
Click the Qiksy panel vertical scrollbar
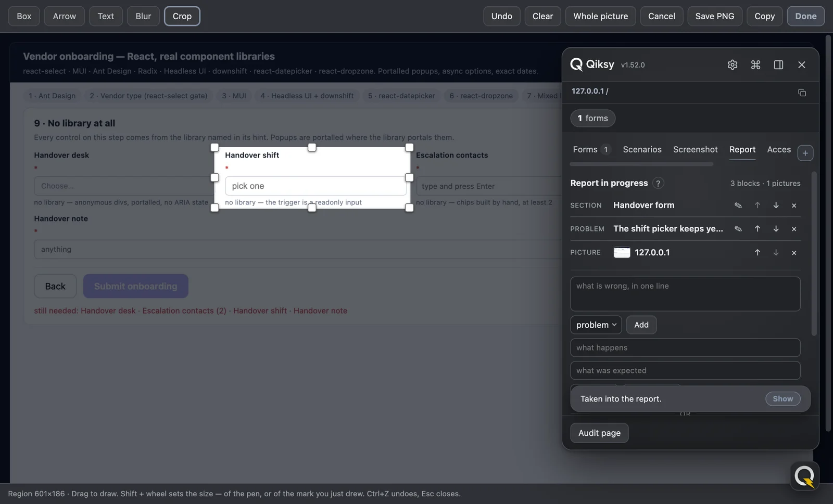pyautogui.click(x=814, y=253)
